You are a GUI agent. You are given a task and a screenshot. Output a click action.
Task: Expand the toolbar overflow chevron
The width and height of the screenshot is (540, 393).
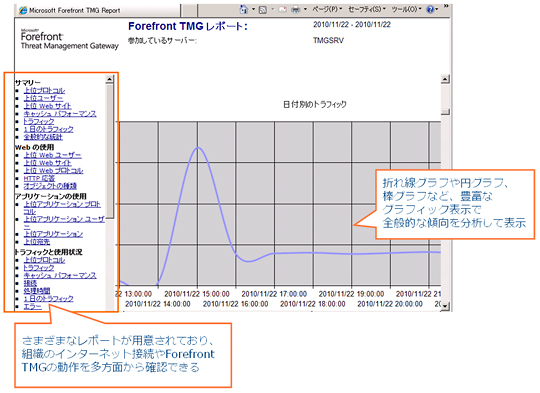point(446,6)
